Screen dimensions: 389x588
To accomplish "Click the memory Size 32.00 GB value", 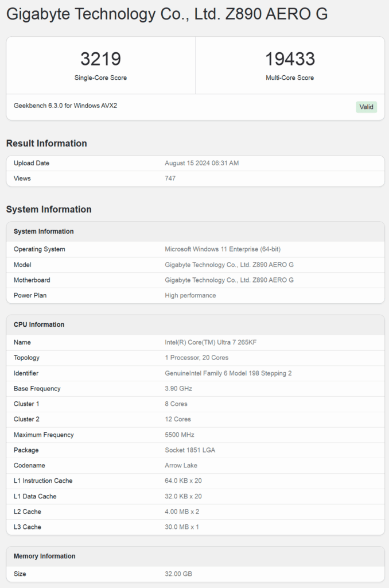I will click(178, 574).
